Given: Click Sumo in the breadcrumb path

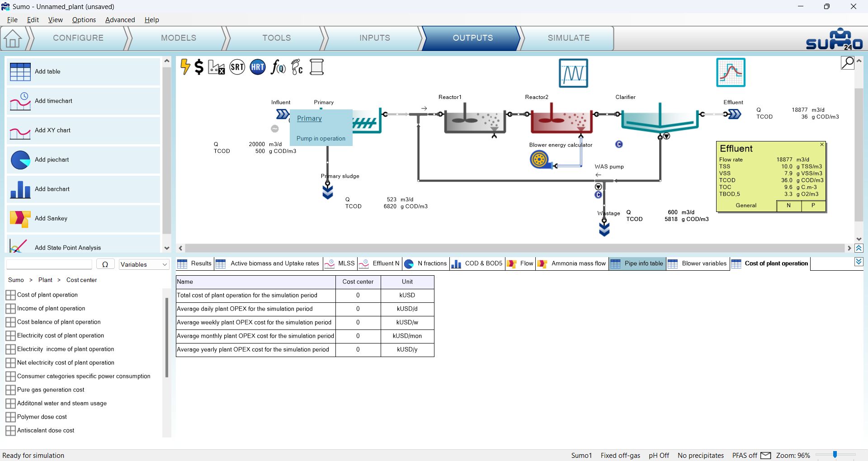Looking at the screenshot, I should pos(16,280).
